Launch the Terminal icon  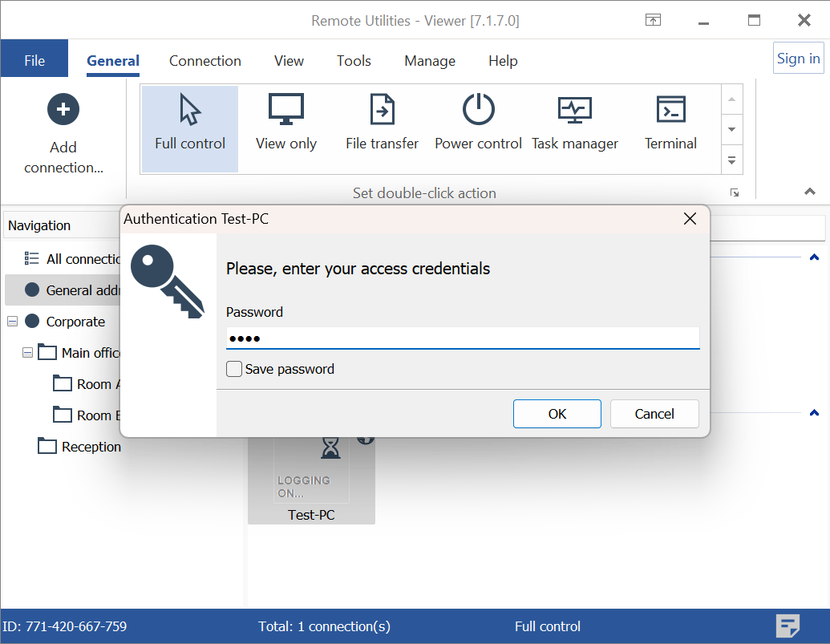[x=670, y=111]
